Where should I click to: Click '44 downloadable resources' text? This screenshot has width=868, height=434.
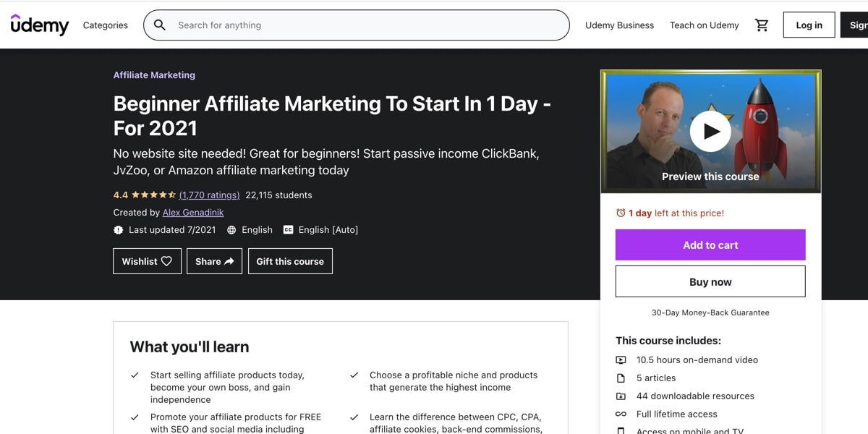tap(695, 396)
